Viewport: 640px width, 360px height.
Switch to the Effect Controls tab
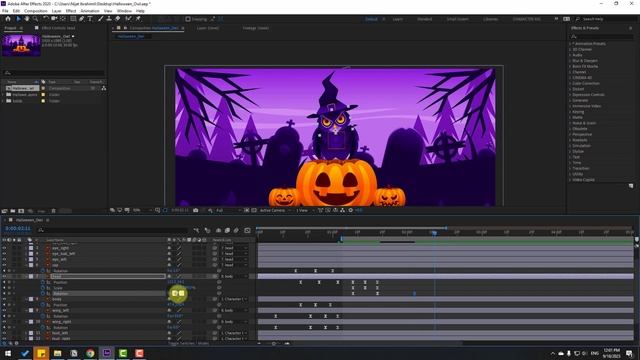(x=58, y=28)
